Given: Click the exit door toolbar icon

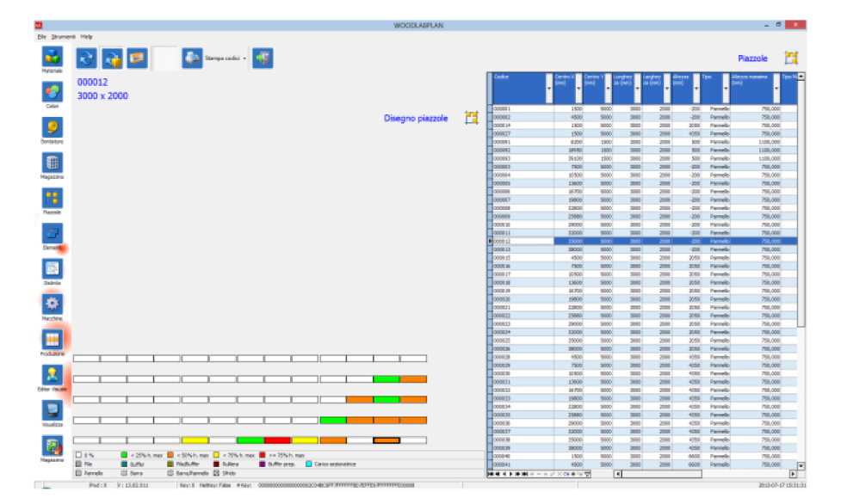Looking at the screenshot, I should [x=263, y=58].
